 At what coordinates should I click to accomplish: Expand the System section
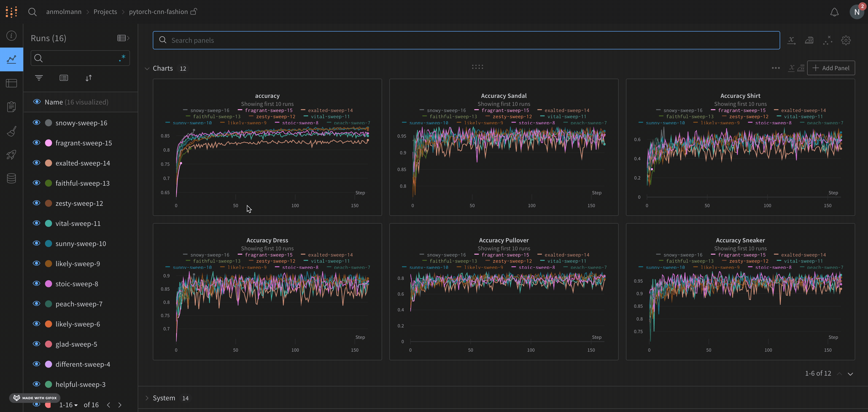(x=147, y=398)
